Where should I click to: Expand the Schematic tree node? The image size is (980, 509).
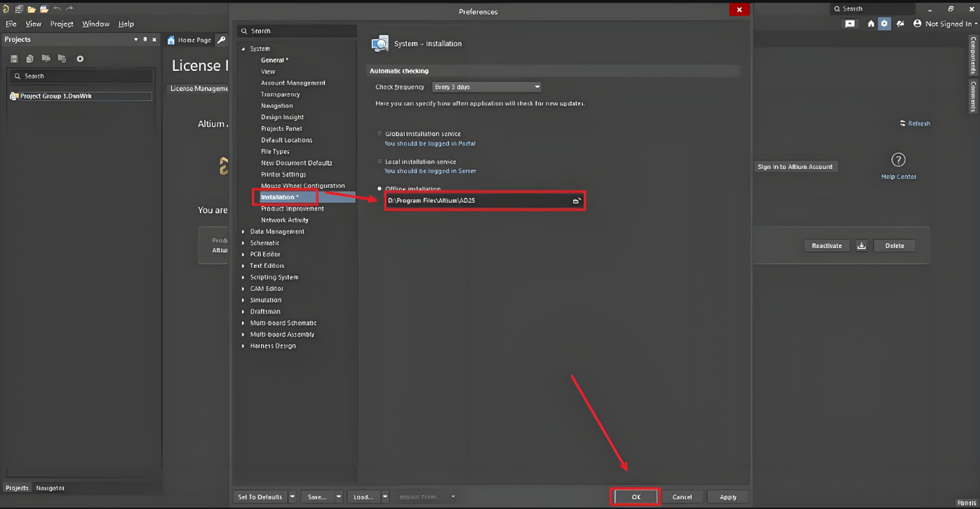[243, 243]
